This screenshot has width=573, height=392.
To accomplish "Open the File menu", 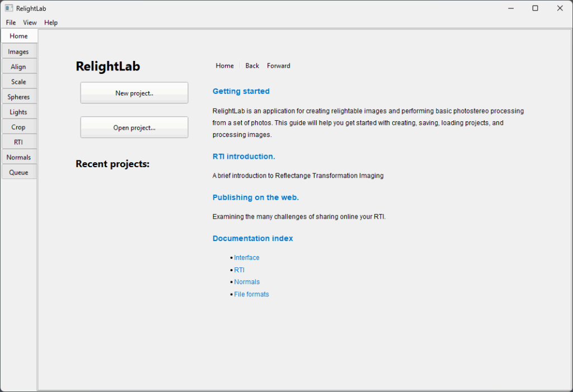I will click(x=11, y=23).
